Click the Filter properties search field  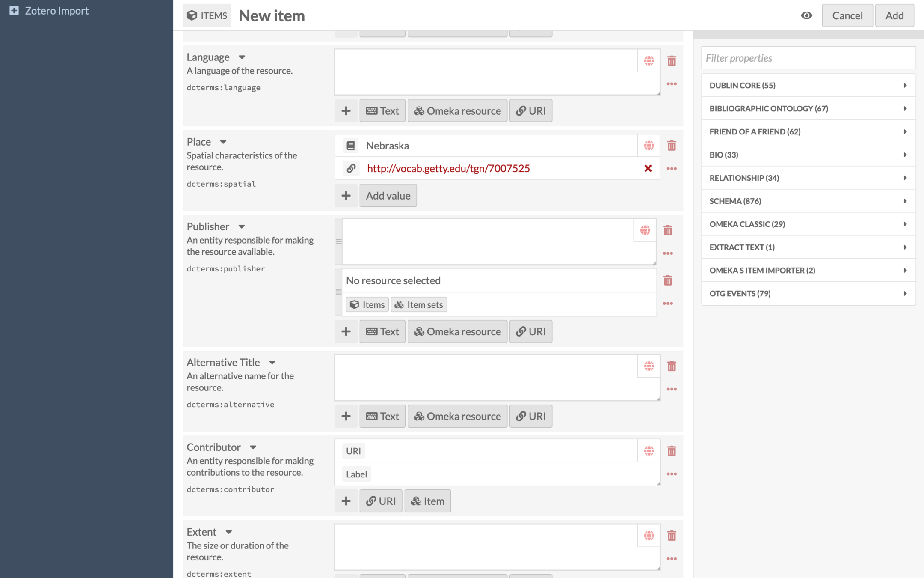click(808, 58)
